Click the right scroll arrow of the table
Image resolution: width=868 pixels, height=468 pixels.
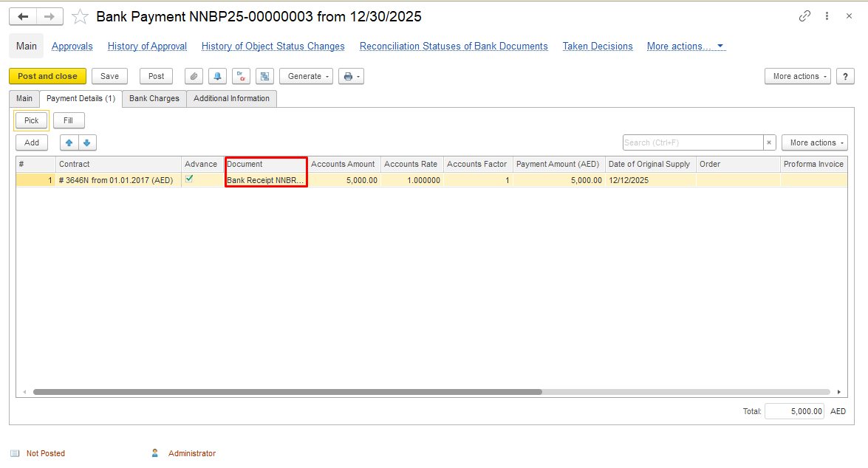tap(839, 392)
